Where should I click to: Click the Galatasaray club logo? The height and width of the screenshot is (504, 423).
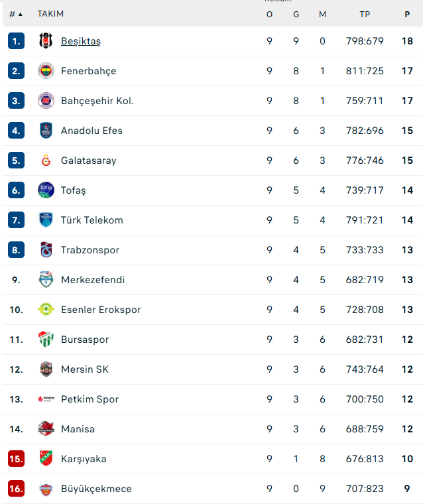(46, 160)
